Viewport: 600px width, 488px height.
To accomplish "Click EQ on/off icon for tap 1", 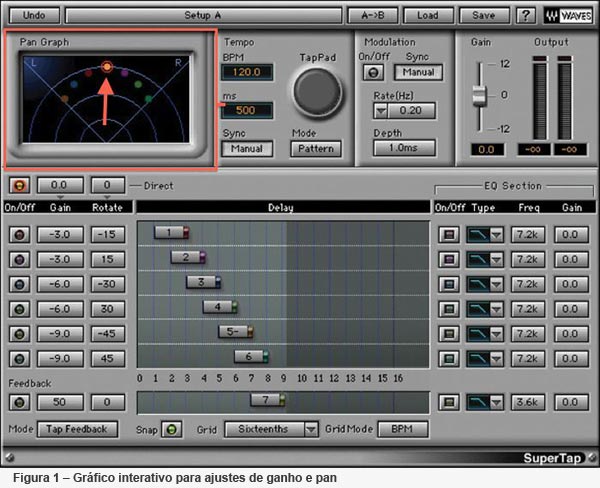I will 449,235.
